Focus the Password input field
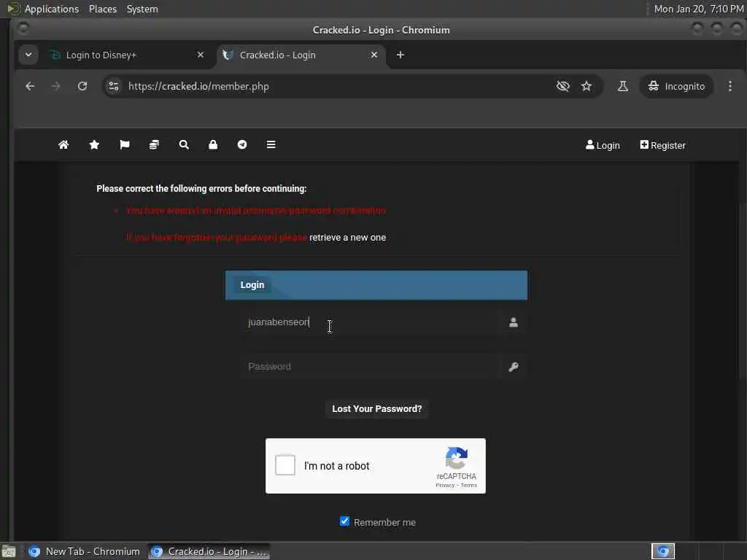This screenshot has height=560, width=747. 369,367
